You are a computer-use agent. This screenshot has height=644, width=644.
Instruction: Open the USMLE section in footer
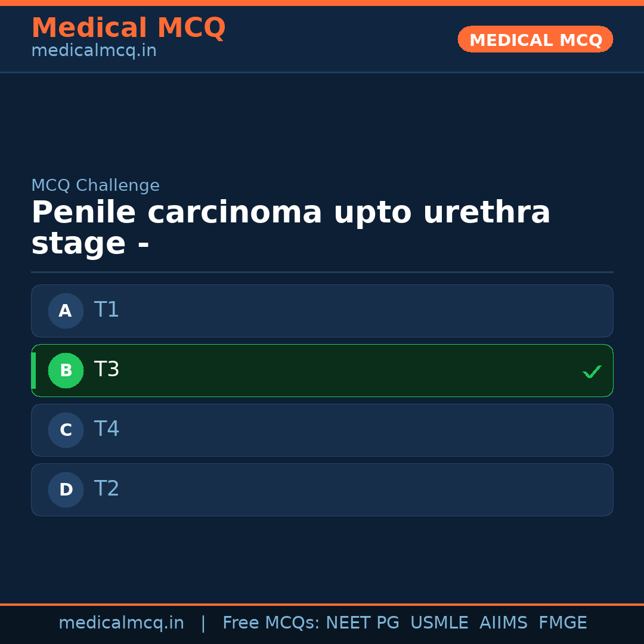439,623
